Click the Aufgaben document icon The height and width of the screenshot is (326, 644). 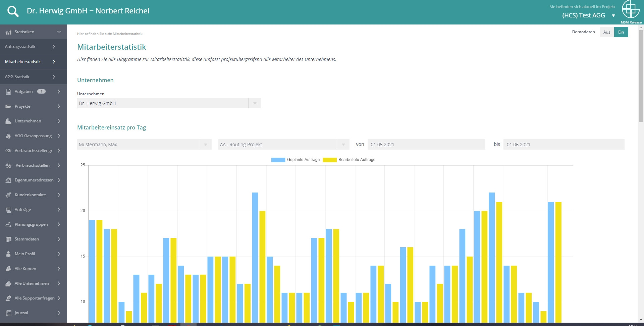tap(8, 92)
